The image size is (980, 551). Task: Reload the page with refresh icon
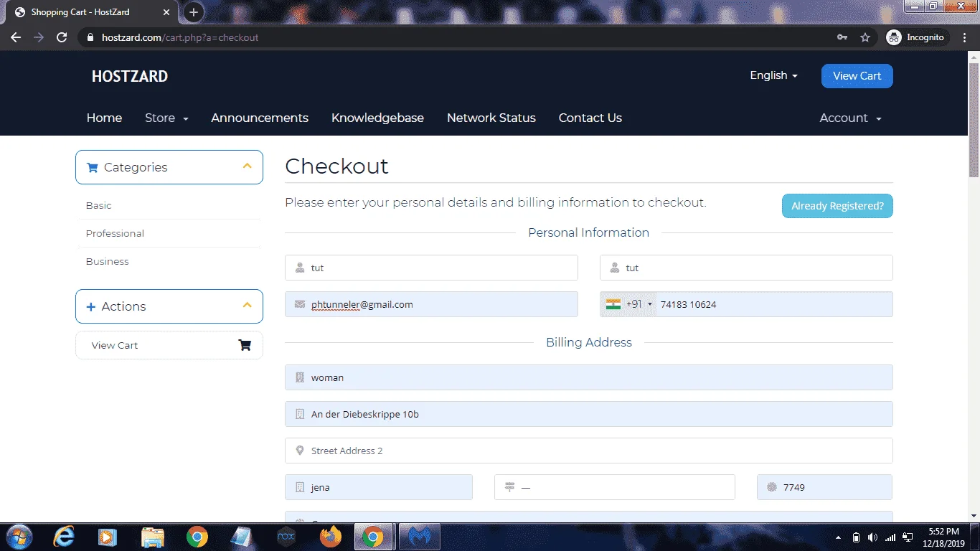point(62,37)
